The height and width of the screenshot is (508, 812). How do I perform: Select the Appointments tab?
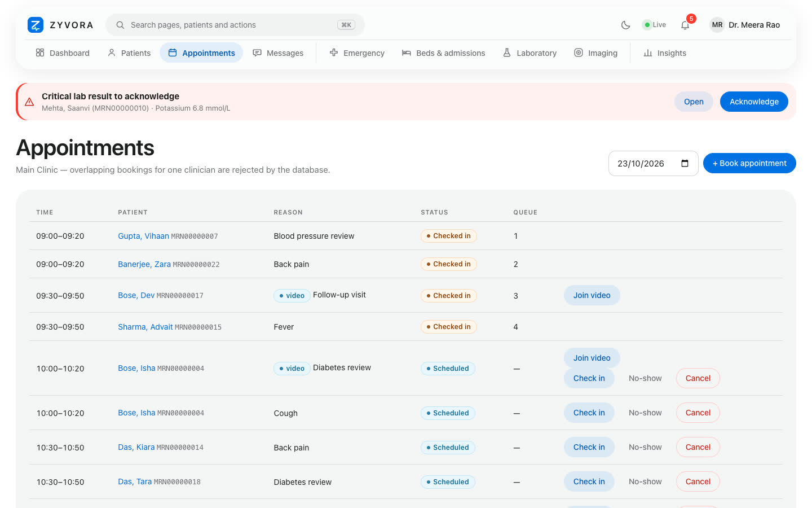(x=201, y=53)
